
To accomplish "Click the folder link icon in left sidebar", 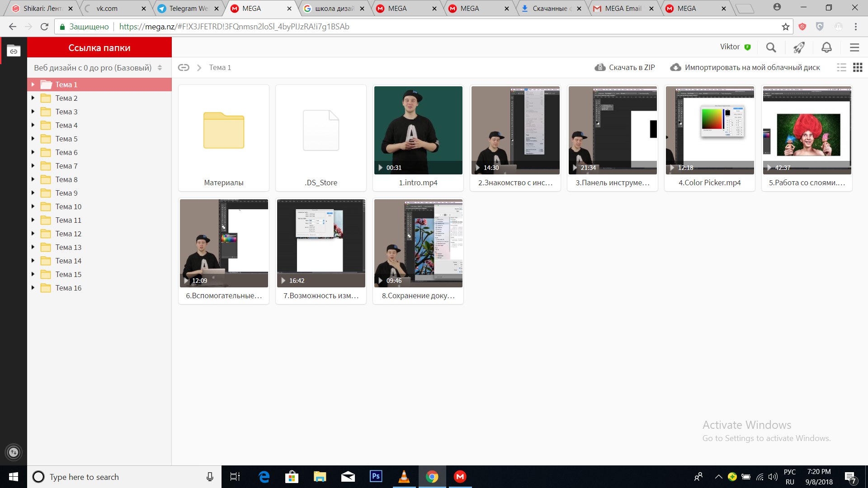I will click(x=14, y=51).
